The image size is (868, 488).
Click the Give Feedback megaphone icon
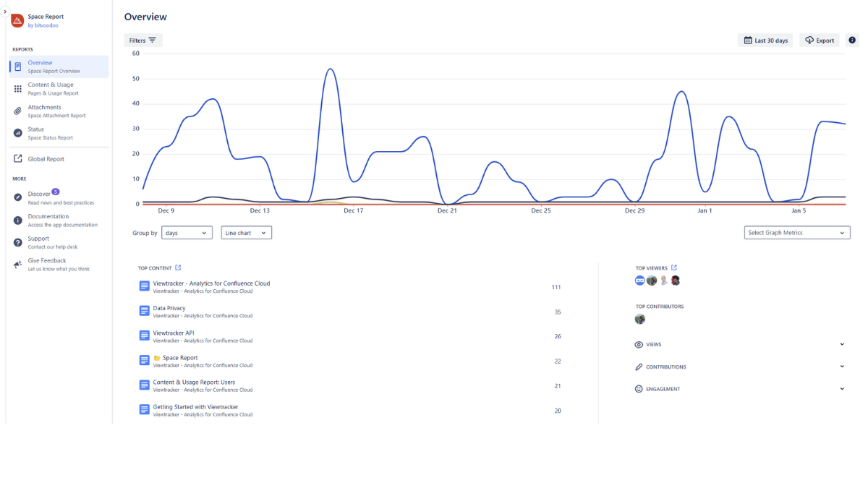[x=18, y=265]
